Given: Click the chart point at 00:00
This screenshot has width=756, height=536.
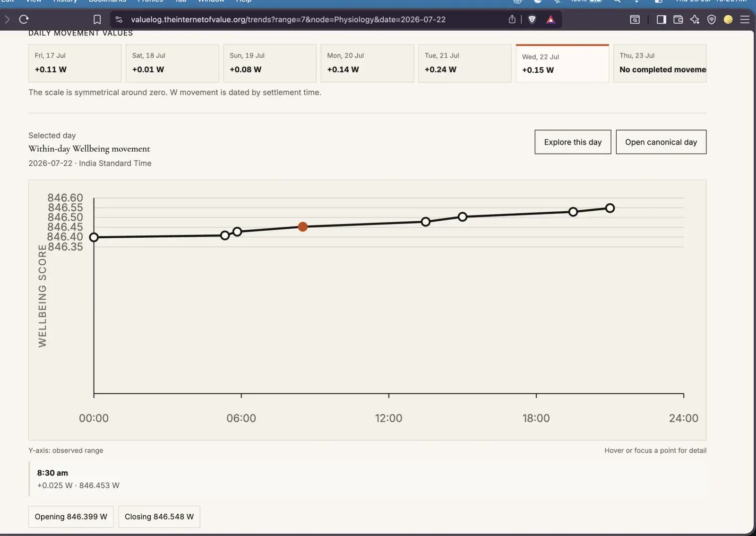Looking at the screenshot, I should pyautogui.click(x=94, y=237).
